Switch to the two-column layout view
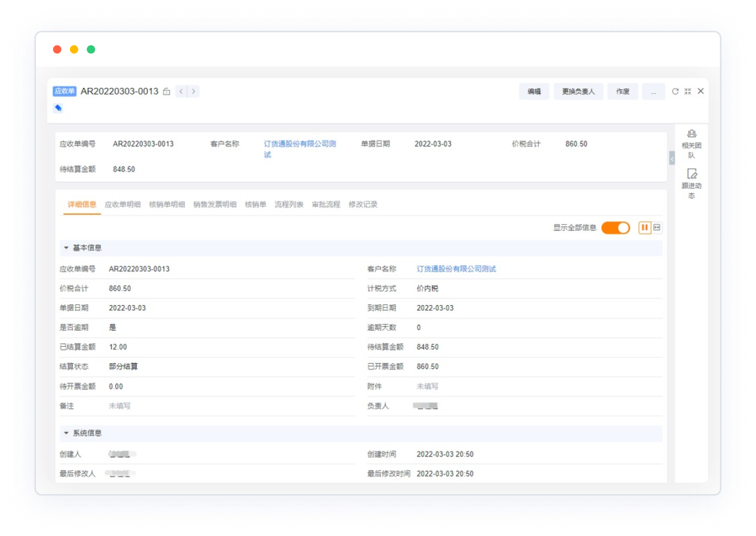 [x=645, y=227]
